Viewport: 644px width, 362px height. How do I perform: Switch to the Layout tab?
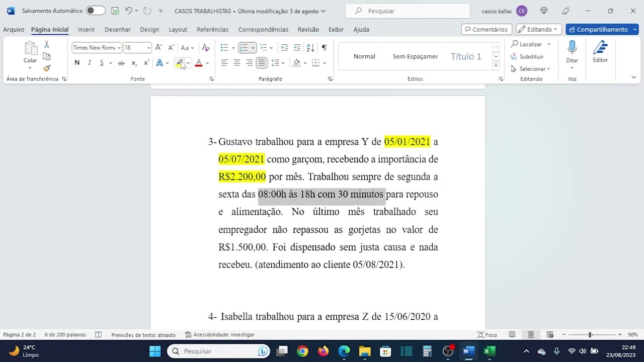(x=178, y=30)
